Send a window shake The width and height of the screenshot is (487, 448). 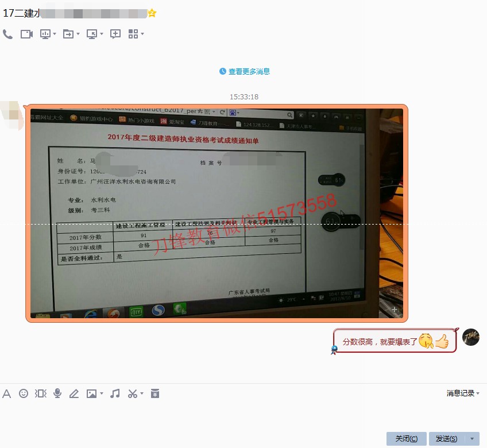click(40, 393)
